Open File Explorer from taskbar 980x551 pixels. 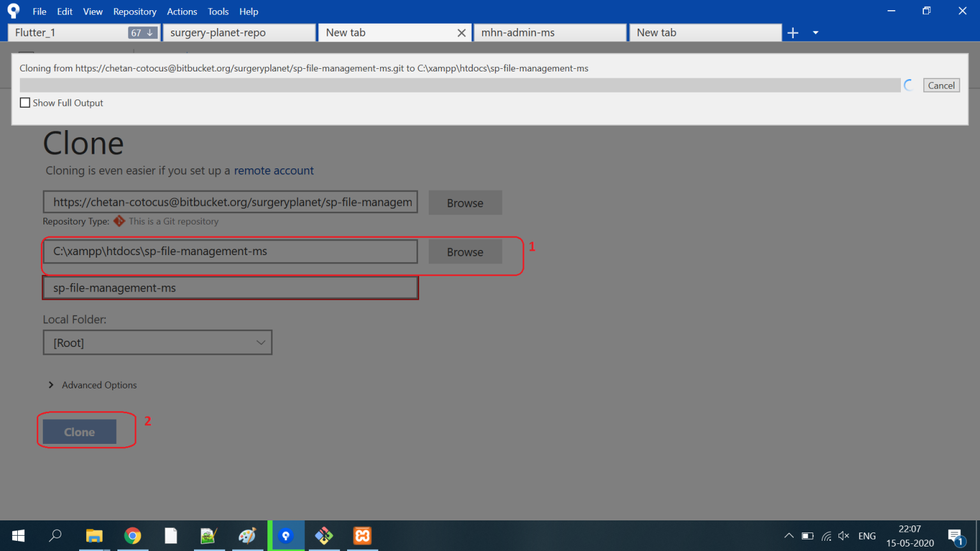point(94,536)
